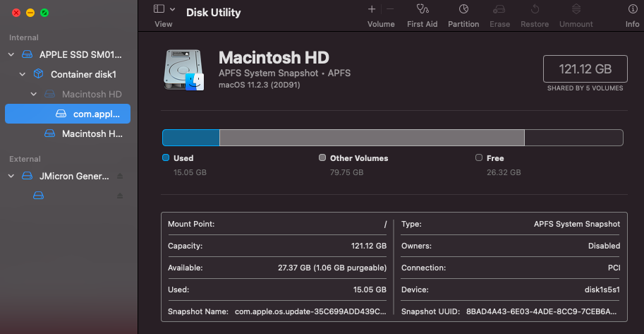
Task: Click the "79.75 GB" Other Volumes value
Action: pos(346,172)
